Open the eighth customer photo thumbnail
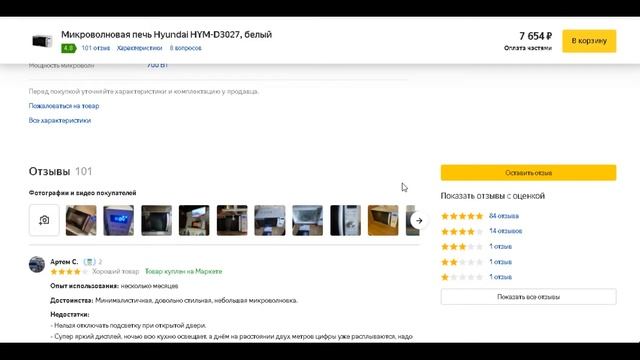The width and height of the screenshot is (640, 360). click(x=346, y=220)
